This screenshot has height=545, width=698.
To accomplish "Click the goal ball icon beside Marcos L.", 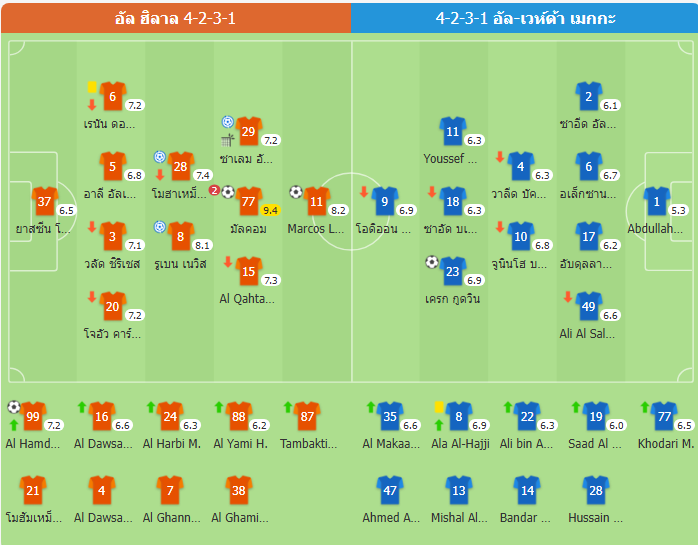I will (296, 192).
